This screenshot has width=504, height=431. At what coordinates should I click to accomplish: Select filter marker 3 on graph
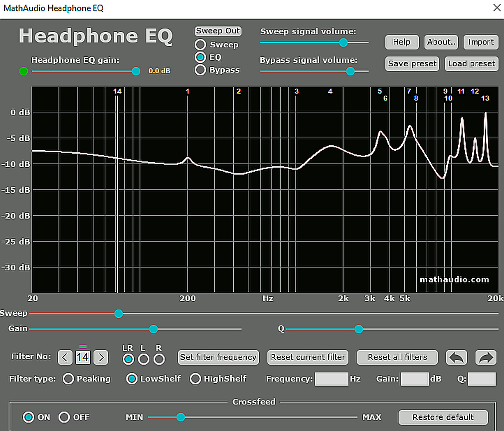coord(296,91)
